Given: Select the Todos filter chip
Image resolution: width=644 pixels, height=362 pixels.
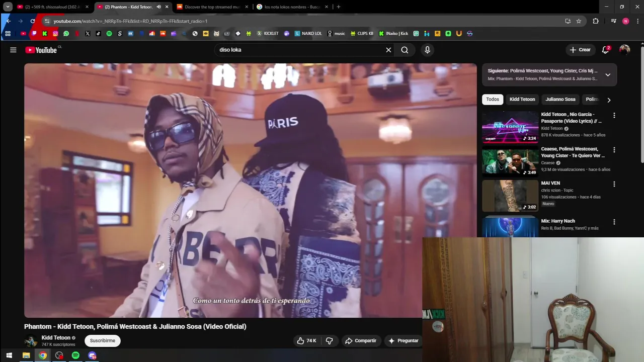Looking at the screenshot, I should click(x=493, y=99).
